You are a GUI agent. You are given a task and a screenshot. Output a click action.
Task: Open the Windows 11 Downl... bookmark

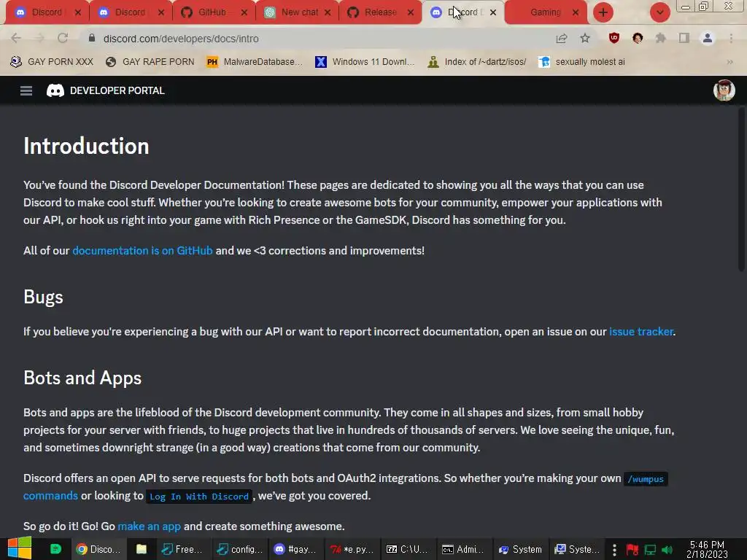pyautogui.click(x=365, y=62)
